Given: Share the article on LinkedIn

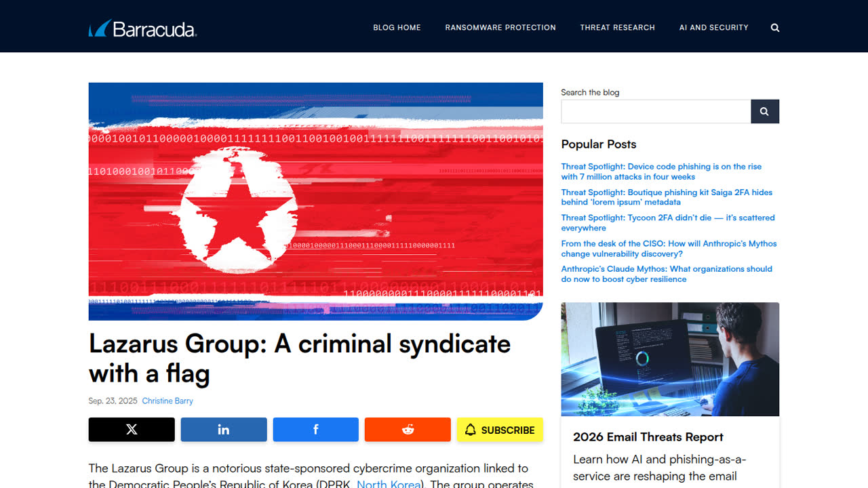Looking at the screenshot, I should (x=224, y=430).
